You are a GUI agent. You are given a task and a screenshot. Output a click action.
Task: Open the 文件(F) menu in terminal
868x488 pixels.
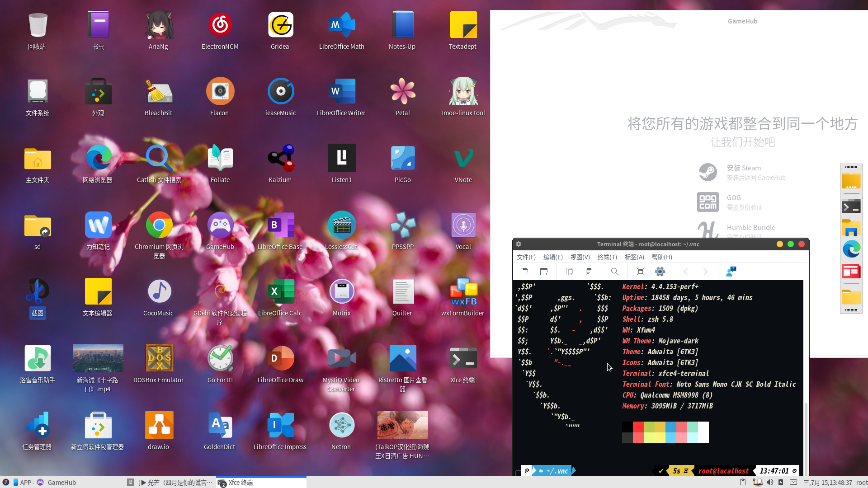[526, 257]
